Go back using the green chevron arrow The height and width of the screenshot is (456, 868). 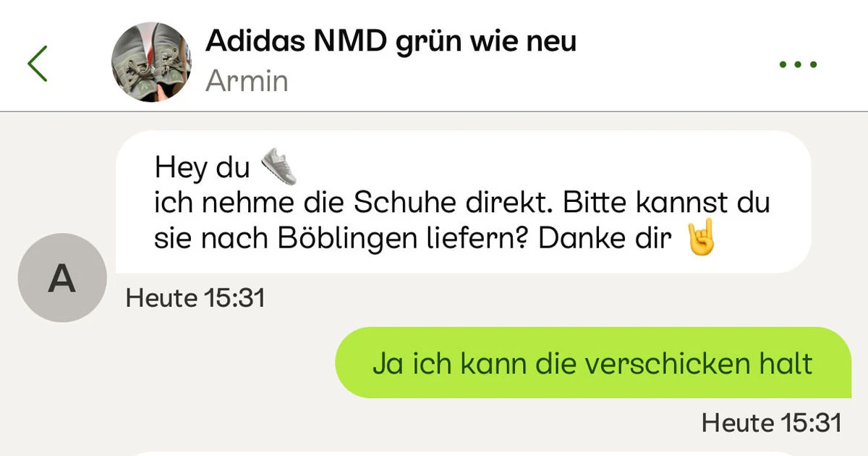tap(38, 63)
